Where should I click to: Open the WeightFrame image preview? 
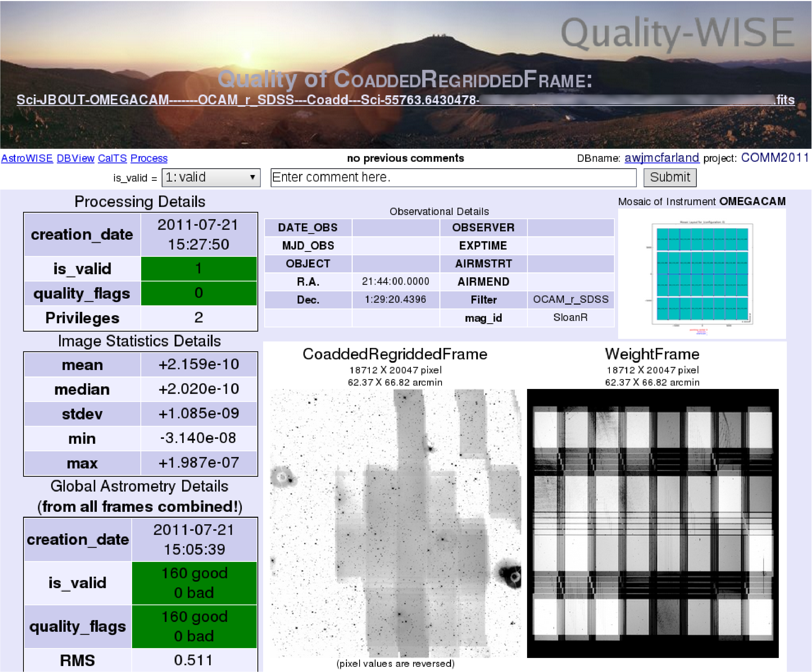[x=652, y=523]
